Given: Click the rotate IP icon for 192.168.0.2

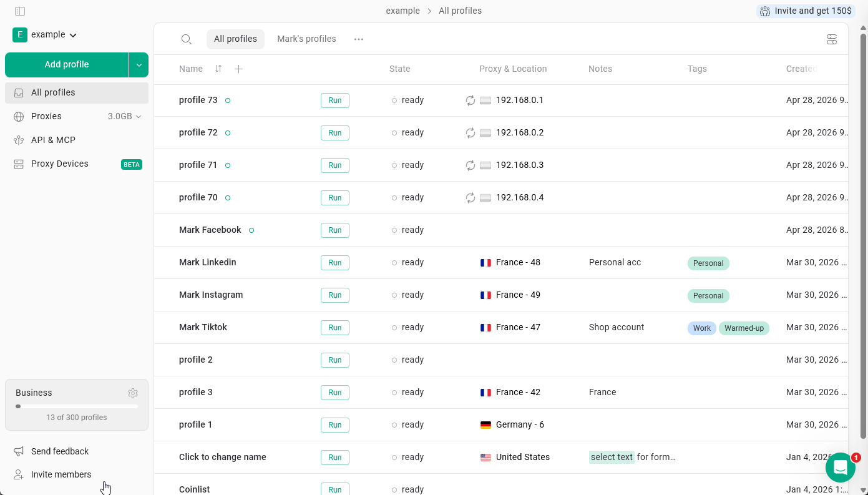Looking at the screenshot, I should point(471,133).
